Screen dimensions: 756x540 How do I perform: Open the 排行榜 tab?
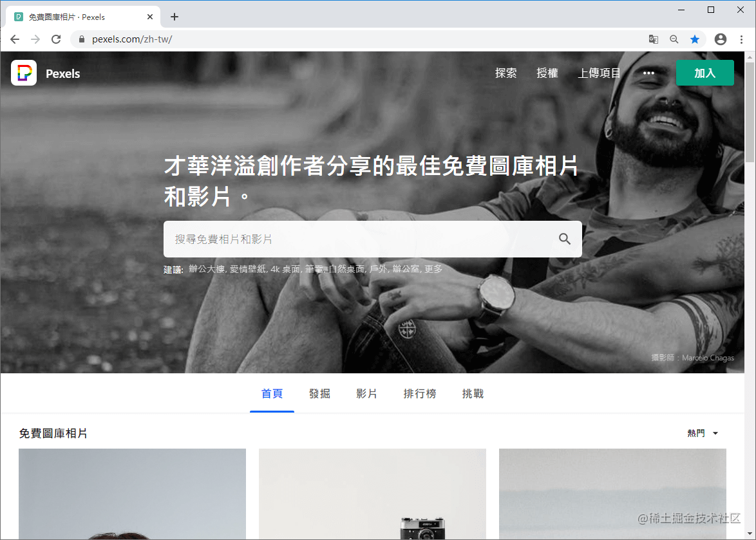coord(419,393)
